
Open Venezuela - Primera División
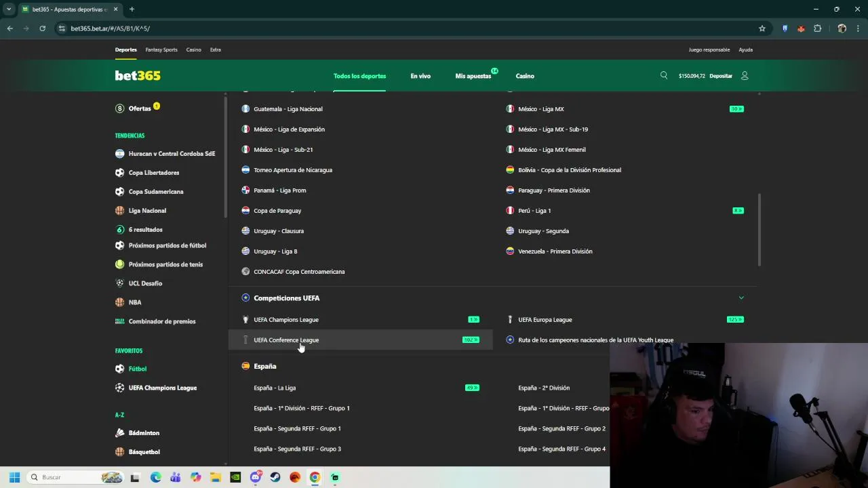(x=555, y=251)
